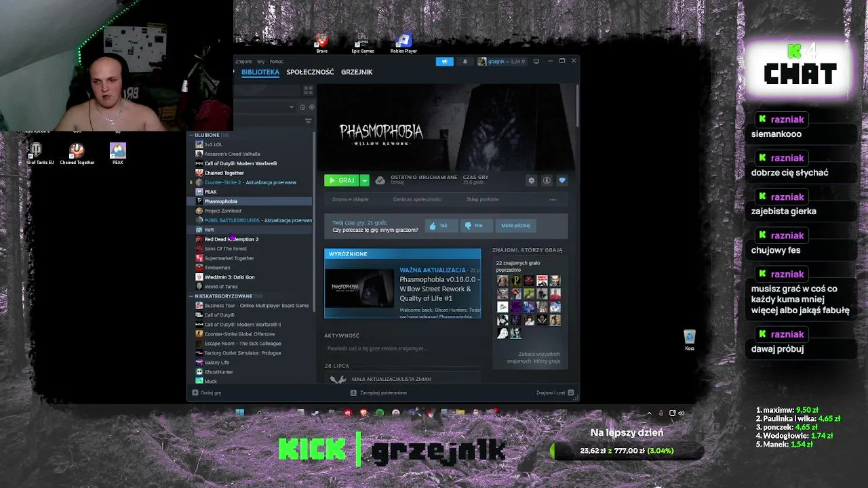Screen dimensions: 868x488
Task: Show hidden system tray icons chevron
Action: [x=649, y=413]
